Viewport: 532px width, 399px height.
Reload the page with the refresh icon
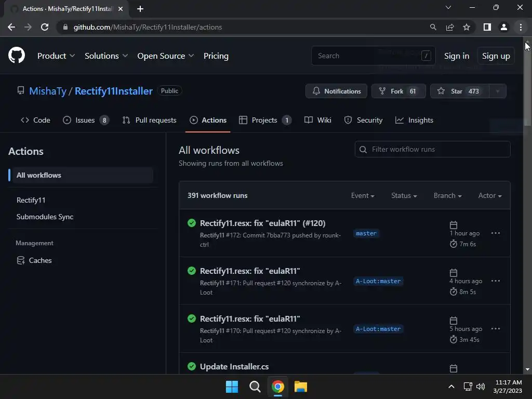point(45,27)
